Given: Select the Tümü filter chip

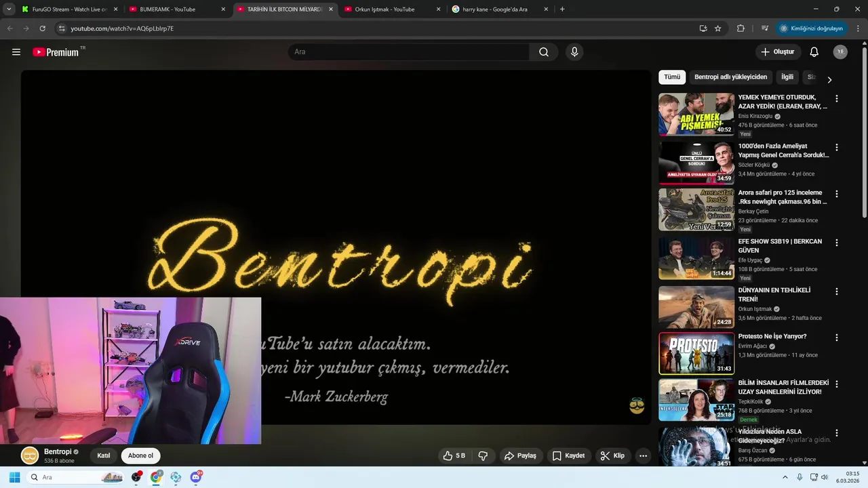Looking at the screenshot, I should 672,77.
